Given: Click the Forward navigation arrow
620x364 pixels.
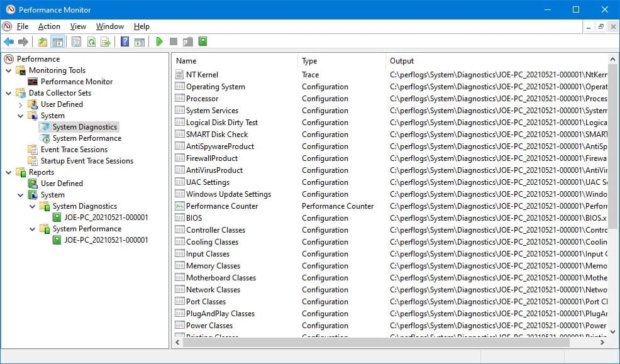Looking at the screenshot, I should click(24, 41).
